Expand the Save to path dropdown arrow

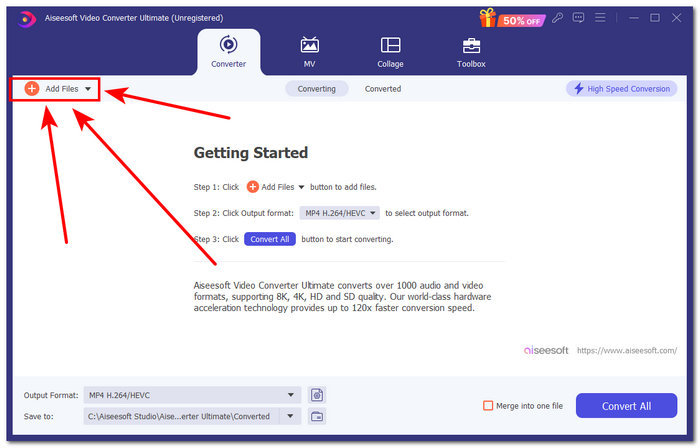coord(290,416)
